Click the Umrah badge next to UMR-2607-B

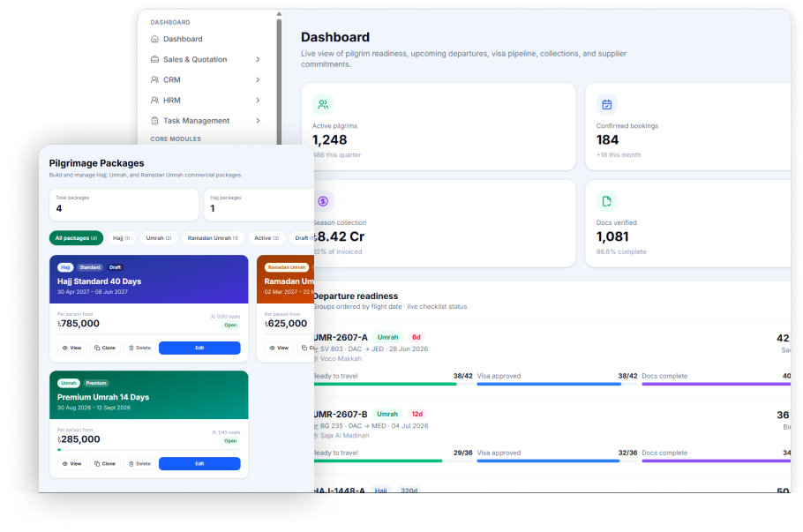point(387,415)
